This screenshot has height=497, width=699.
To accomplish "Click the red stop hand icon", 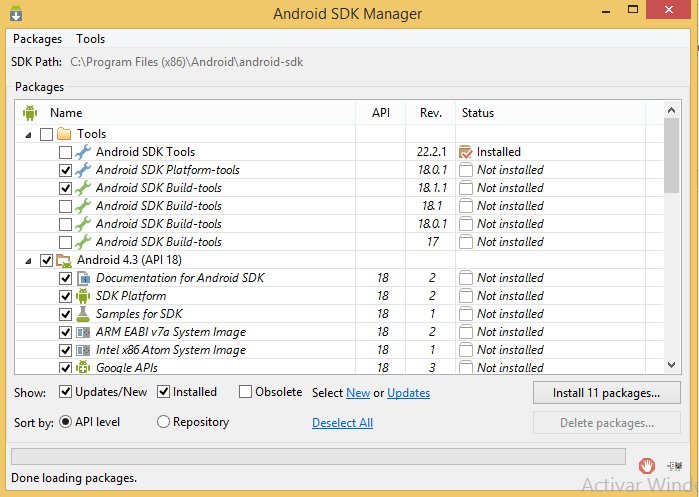I will pyautogui.click(x=646, y=466).
